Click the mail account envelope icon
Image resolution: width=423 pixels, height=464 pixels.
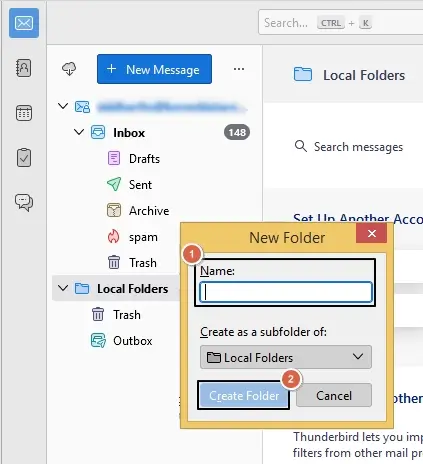coord(82,107)
